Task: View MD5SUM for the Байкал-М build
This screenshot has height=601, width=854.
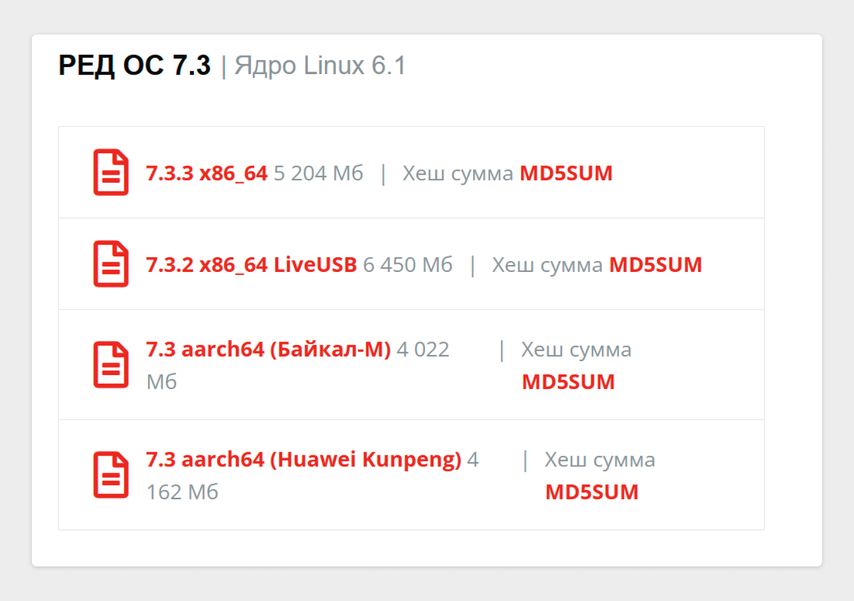Action: pos(568,382)
